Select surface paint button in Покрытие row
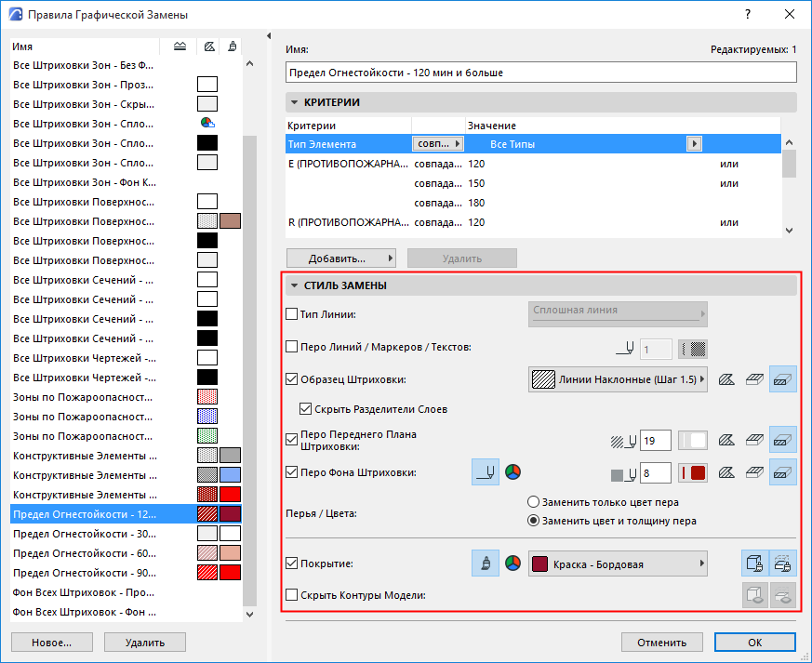 (x=486, y=564)
